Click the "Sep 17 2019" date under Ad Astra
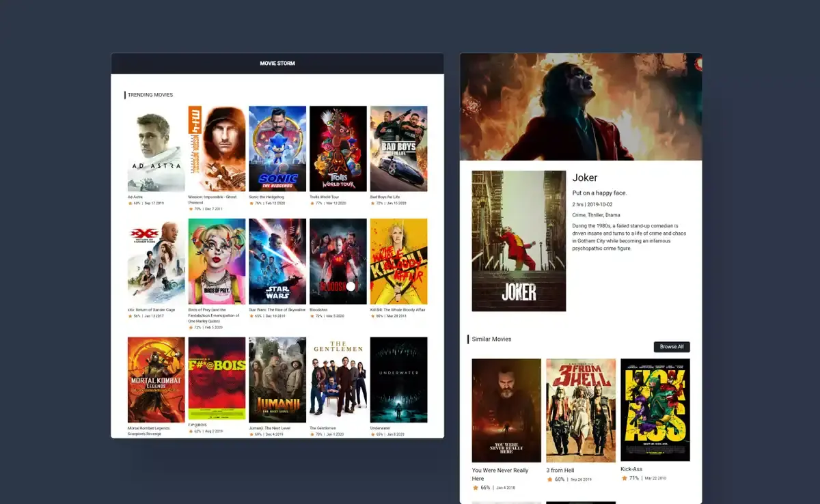This screenshot has height=504, width=820. [154, 203]
